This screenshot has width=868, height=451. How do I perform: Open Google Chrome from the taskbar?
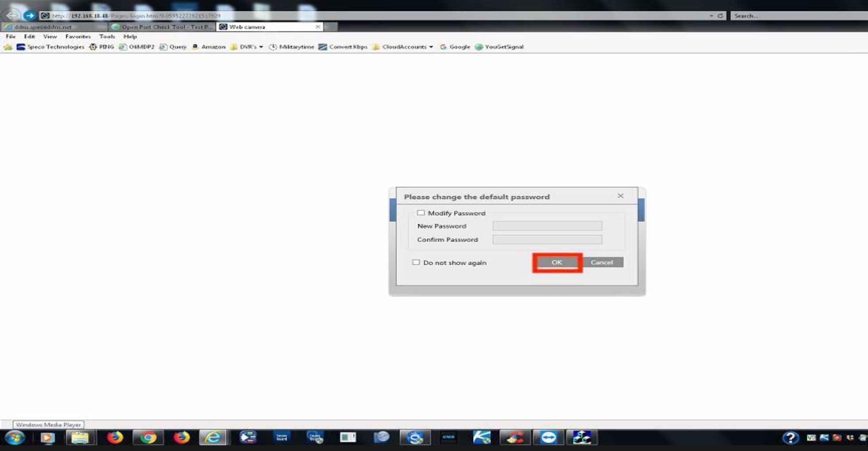(x=148, y=438)
